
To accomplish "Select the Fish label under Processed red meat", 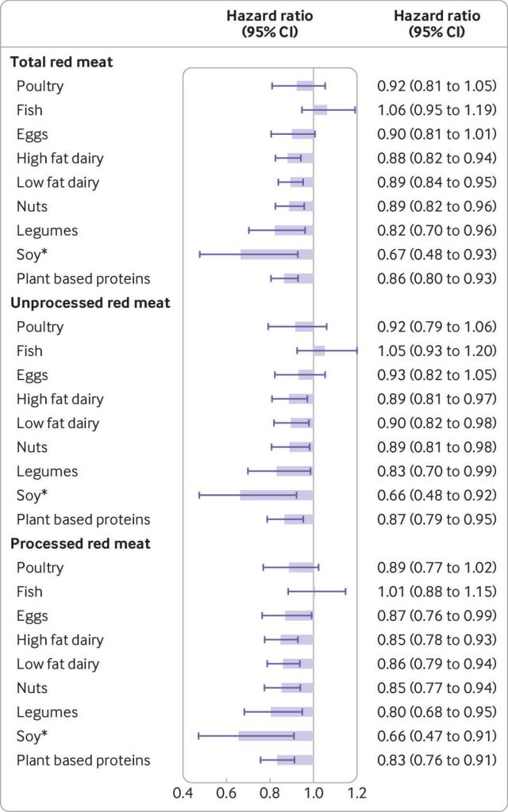I will [x=29, y=592].
